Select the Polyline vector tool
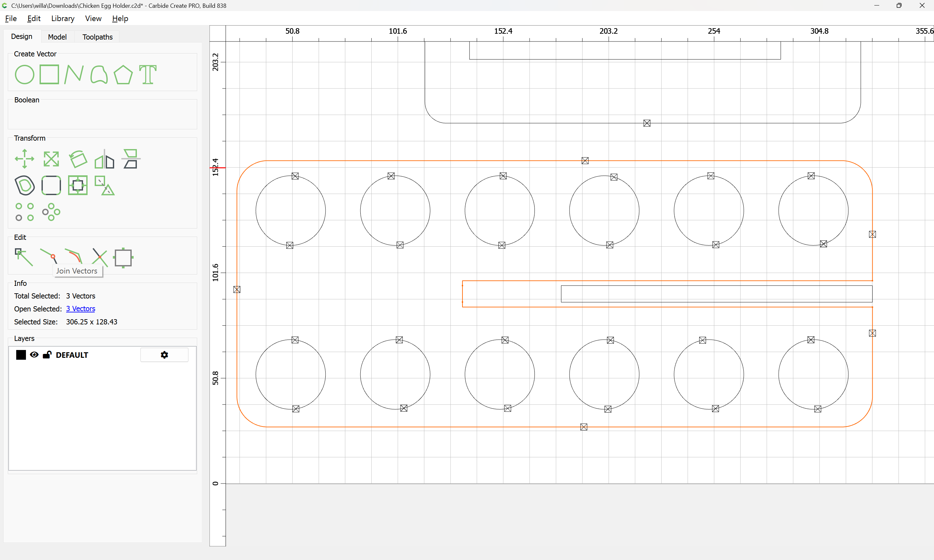This screenshot has height=560, width=934. coord(74,74)
